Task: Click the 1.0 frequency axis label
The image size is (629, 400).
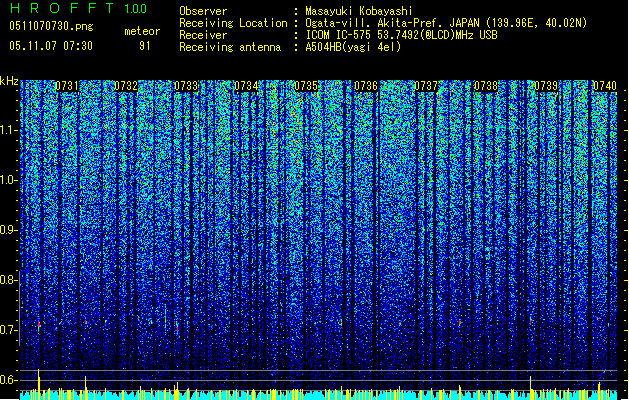Action: point(9,180)
